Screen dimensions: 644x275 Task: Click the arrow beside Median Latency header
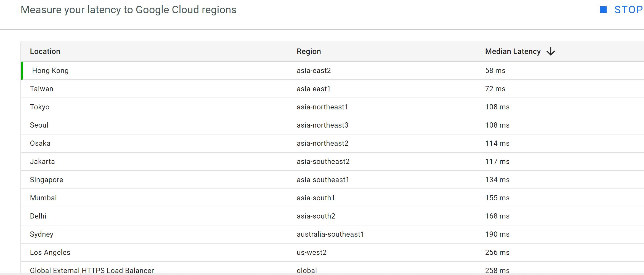tap(551, 51)
